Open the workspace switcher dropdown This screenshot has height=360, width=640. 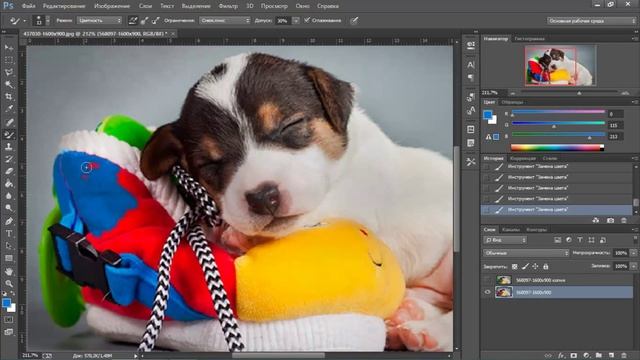591,20
